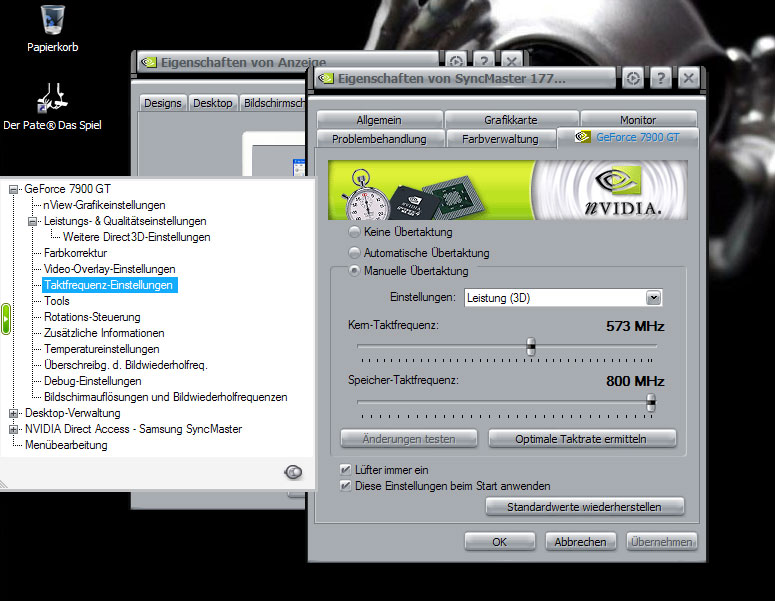Expand Desktop-Verwaltung tree node
Screen dimensions: 775x601
coord(14,413)
